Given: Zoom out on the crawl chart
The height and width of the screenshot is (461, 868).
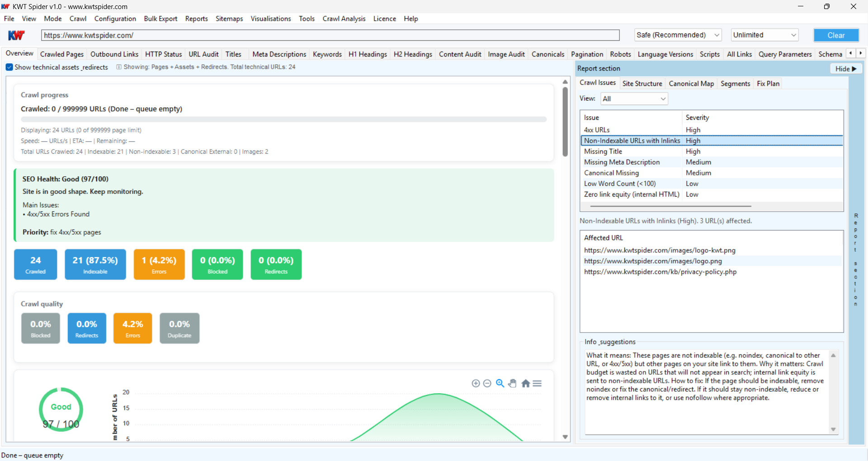Looking at the screenshot, I should coord(487,383).
